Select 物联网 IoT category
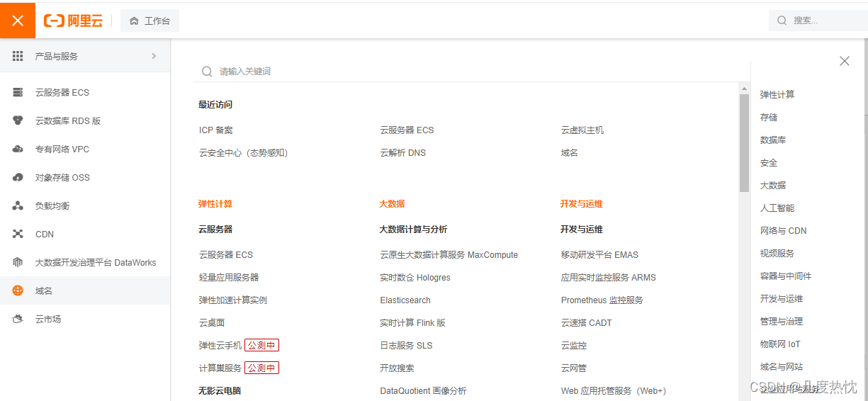The width and height of the screenshot is (868, 401). 780,344
